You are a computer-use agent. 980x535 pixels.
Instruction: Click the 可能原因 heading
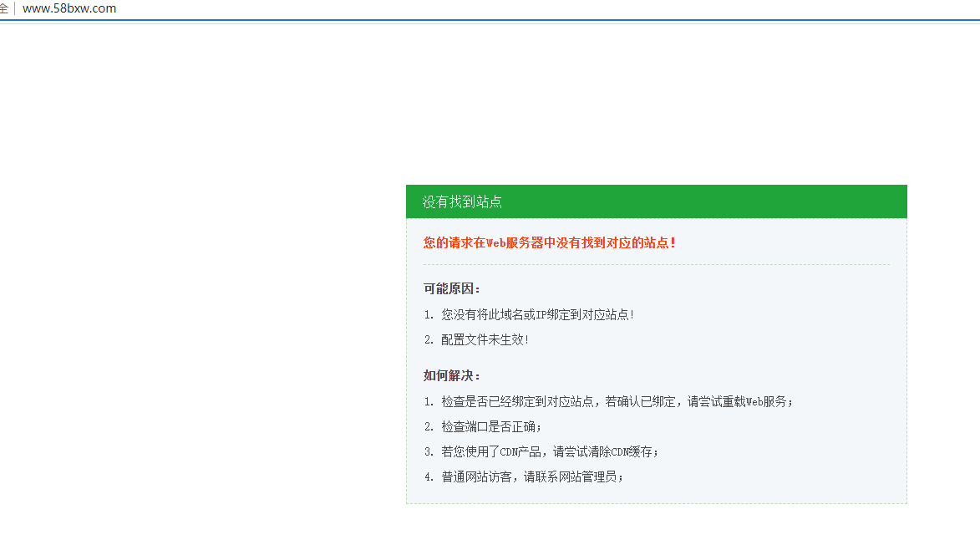coord(452,288)
